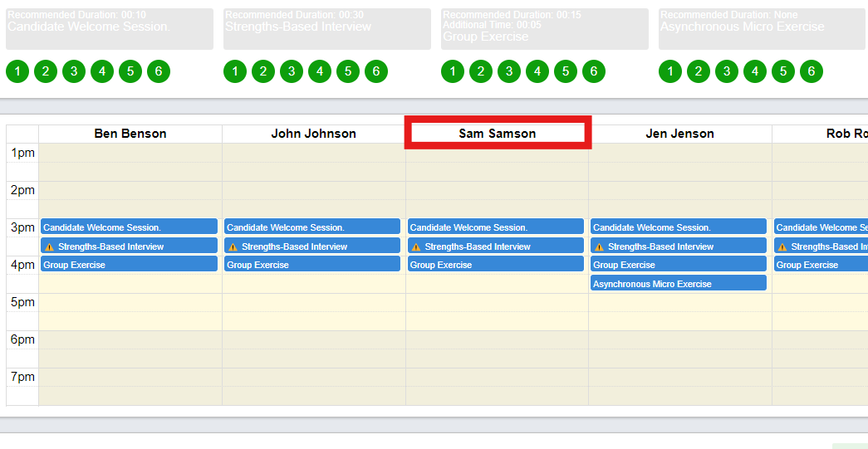Open Jen Jenson's Candidate Welcome Session event
Image resolution: width=868 pixels, height=449 pixels.
(x=679, y=227)
